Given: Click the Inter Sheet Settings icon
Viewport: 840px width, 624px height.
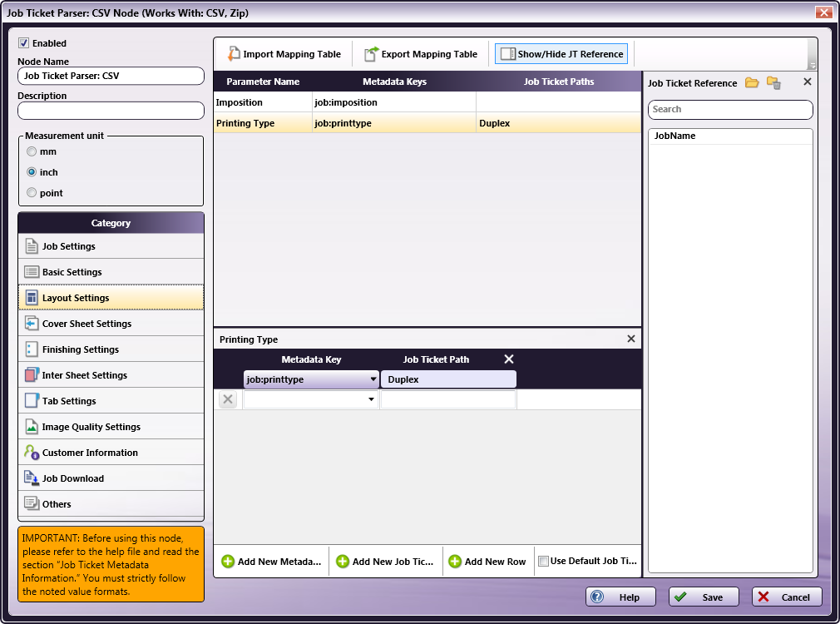Looking at the screenshot, I should (x=32, y=374).
